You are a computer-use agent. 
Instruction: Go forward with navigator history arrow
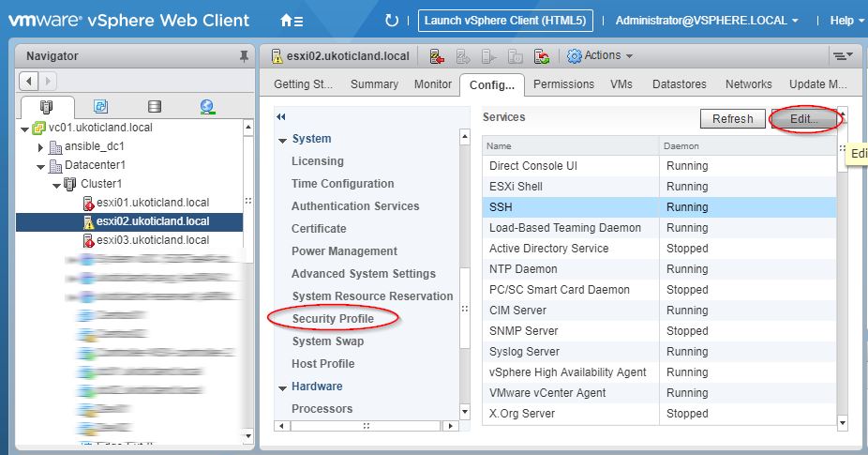[48, 81]
